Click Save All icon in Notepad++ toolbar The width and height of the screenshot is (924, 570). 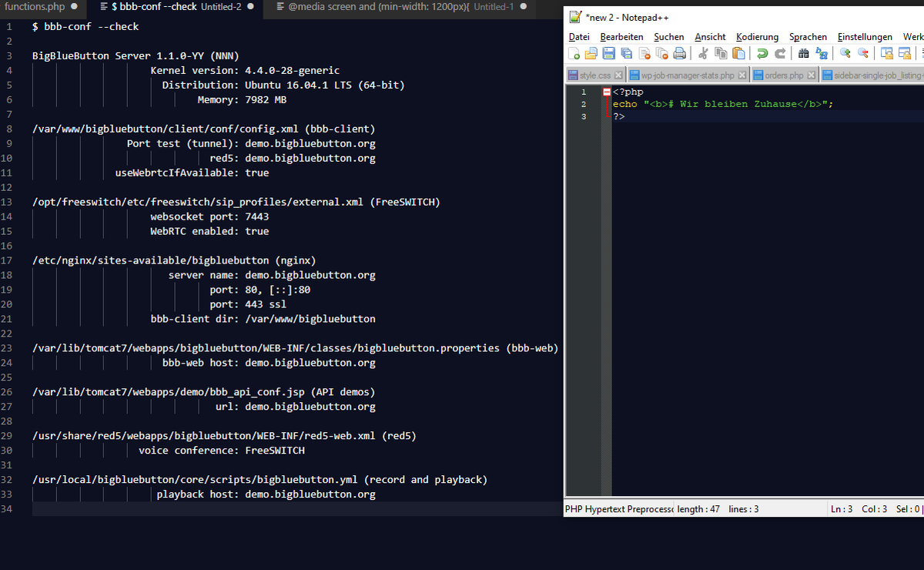[x=627, y=53]
